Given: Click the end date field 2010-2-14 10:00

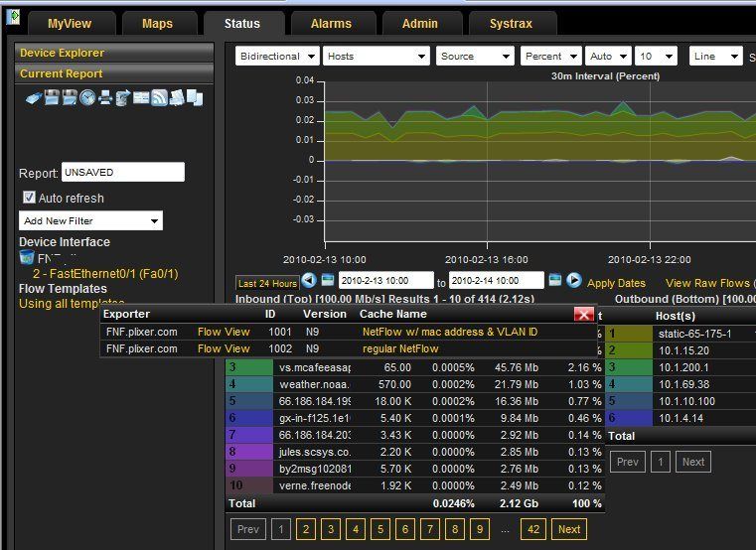Looking at the screenshot, I should pyautogui.click(x=496, y=280).
